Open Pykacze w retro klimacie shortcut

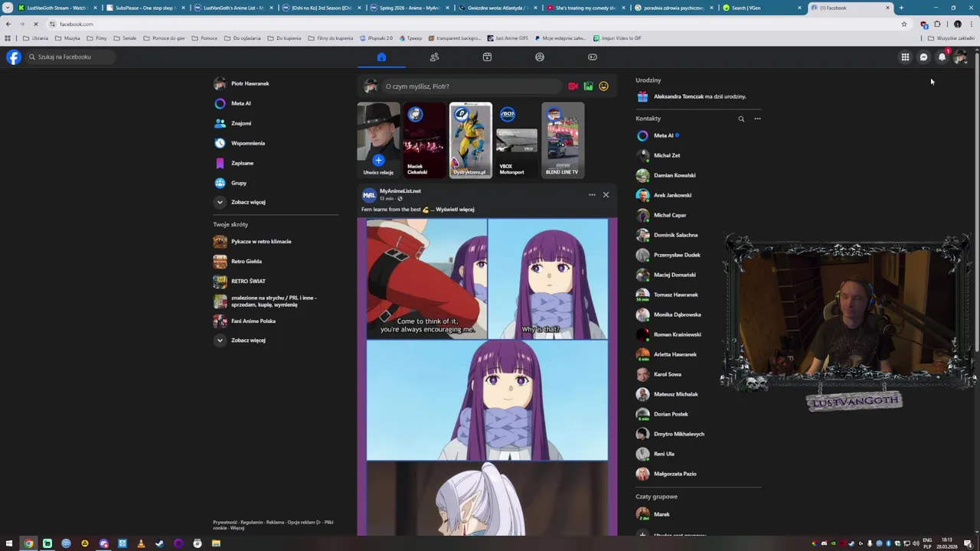pyautogui.click(x=276, y=241)
